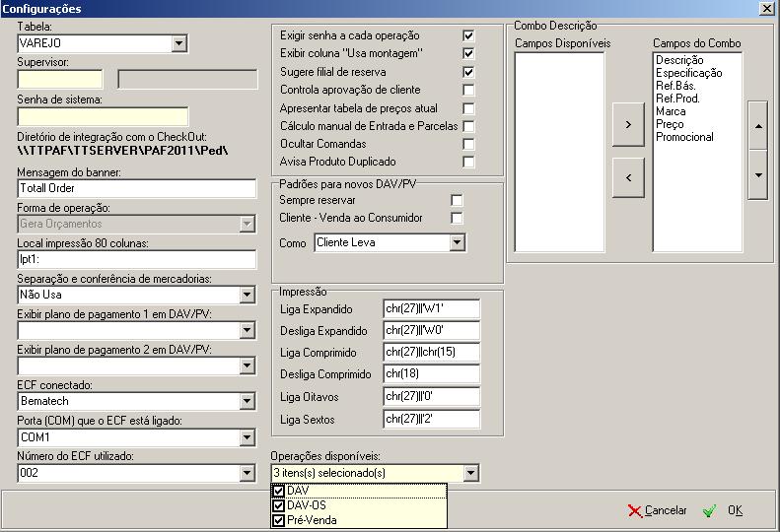
Task: Move selected combo field up
Action: click(x=757, y=127)
